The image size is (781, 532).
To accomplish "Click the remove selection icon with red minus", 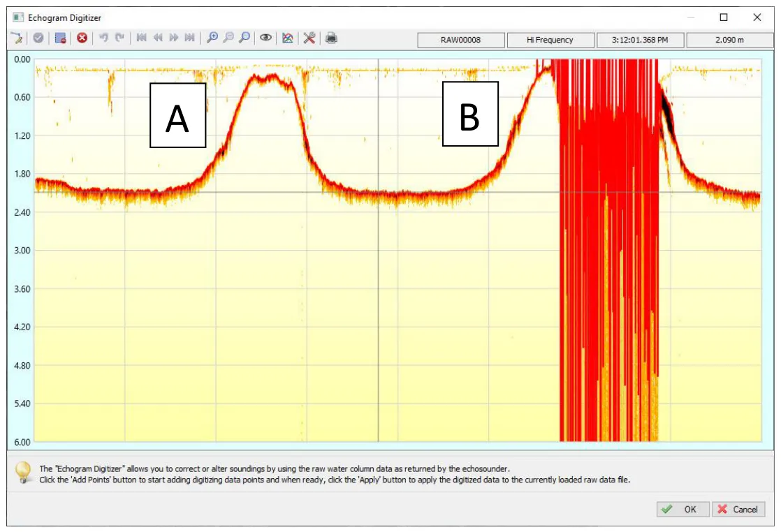I will click(61, 38).
